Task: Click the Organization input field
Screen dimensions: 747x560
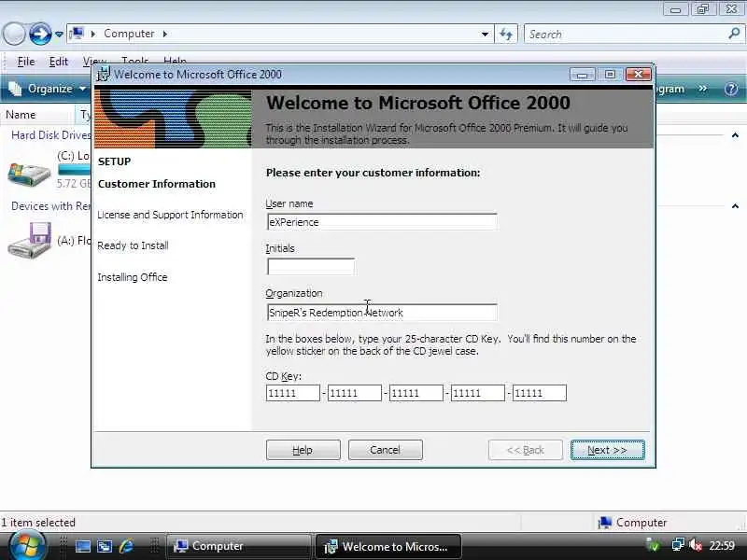Action: [382, 313]
